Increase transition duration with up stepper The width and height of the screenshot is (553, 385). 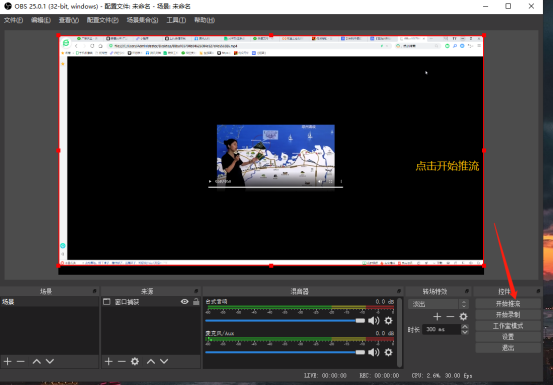coord(465,327)
